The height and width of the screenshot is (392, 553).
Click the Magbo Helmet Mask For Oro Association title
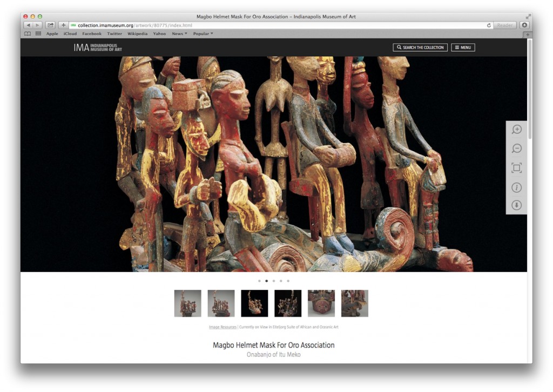[274, 345]
